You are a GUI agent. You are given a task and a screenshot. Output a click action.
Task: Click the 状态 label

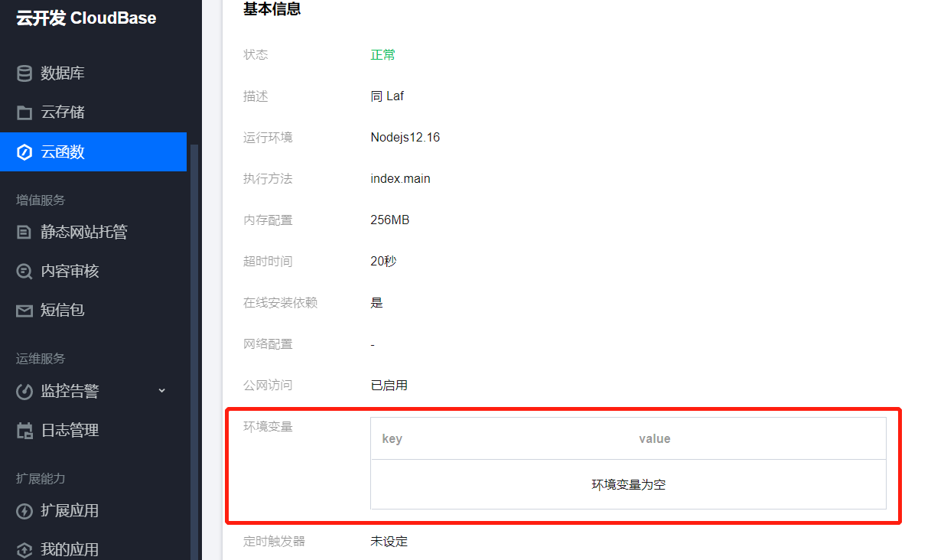256,55
